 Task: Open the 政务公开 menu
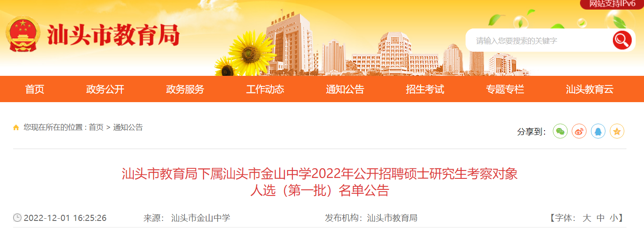[x=105, y=89]
